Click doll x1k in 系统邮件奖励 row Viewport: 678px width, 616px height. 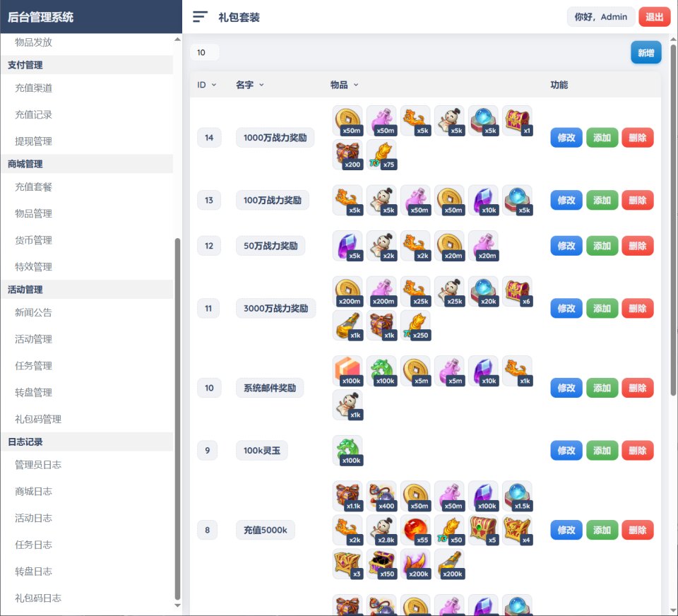pyautogui.click(x=347, y=405)
